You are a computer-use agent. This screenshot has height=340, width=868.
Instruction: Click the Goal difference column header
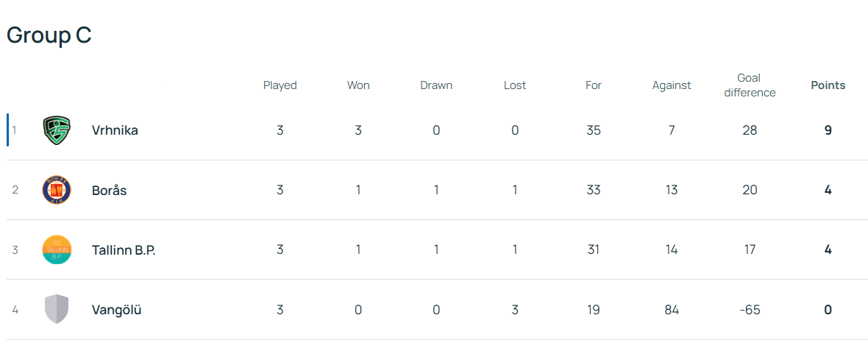click(749, 85)
